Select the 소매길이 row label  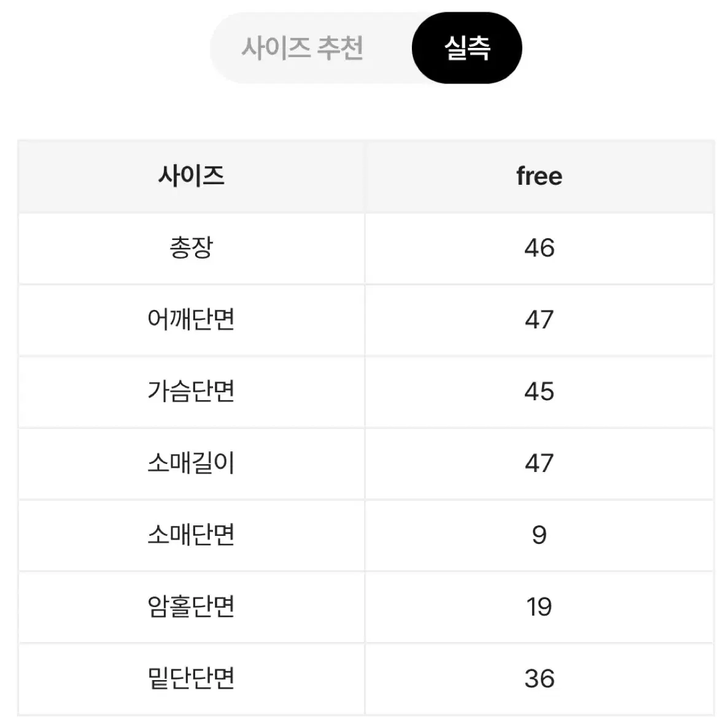click(x=192, y=463)
